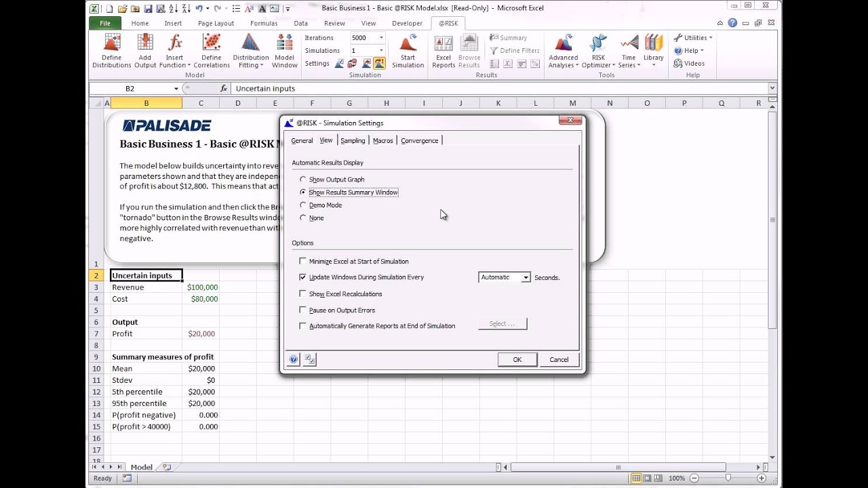Open Excel Reports
The image size is (868, 488).
point(443,51)
